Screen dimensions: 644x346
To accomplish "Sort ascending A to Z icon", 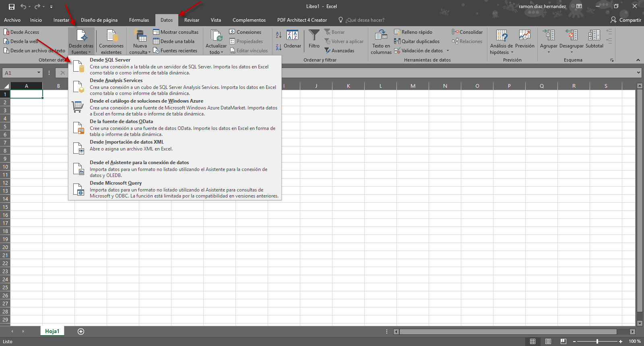I will pos(279,35).
